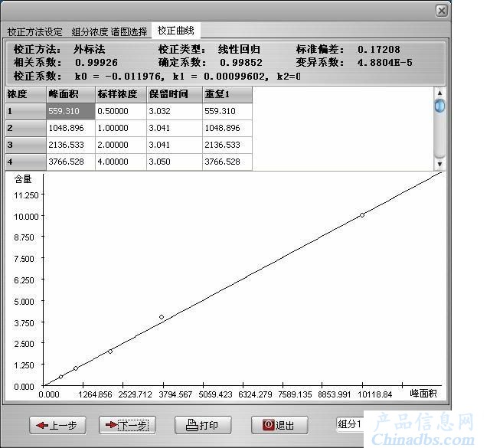Click retention time cell 3.041 in row 2
Screen dimensions: 490x448
(175, 128)
